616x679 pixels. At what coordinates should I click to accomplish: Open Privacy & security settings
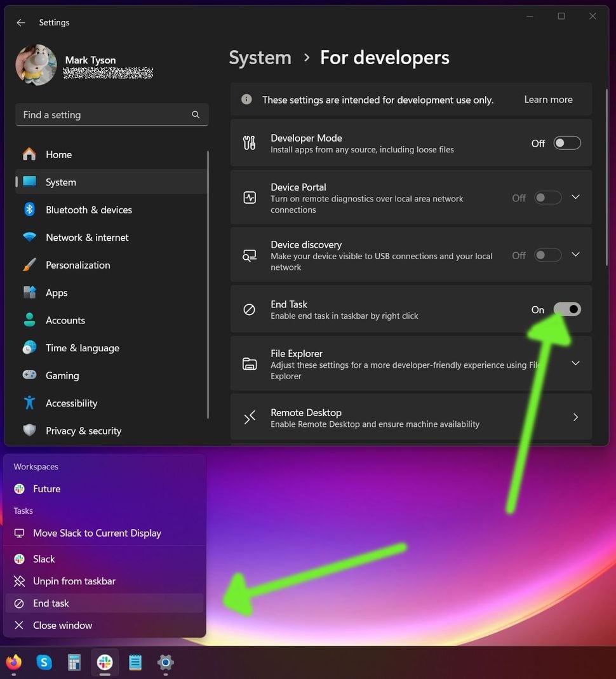tap(83, 431)
